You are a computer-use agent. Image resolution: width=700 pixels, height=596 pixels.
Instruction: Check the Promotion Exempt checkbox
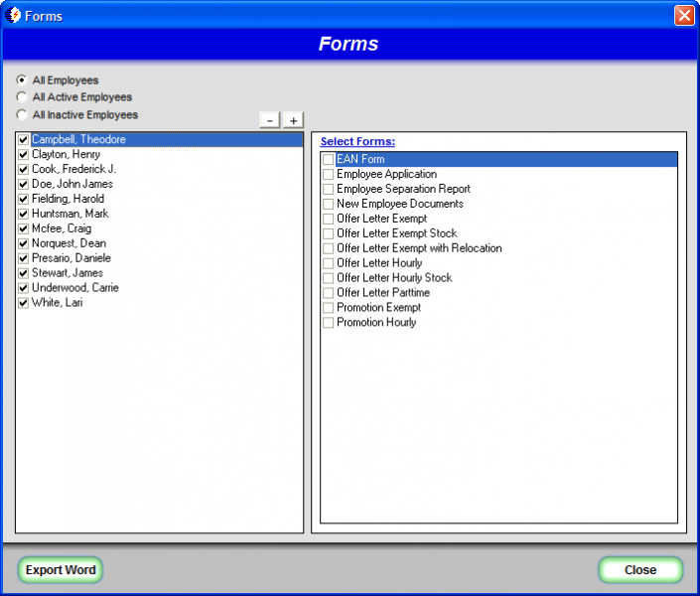point(328,307)
